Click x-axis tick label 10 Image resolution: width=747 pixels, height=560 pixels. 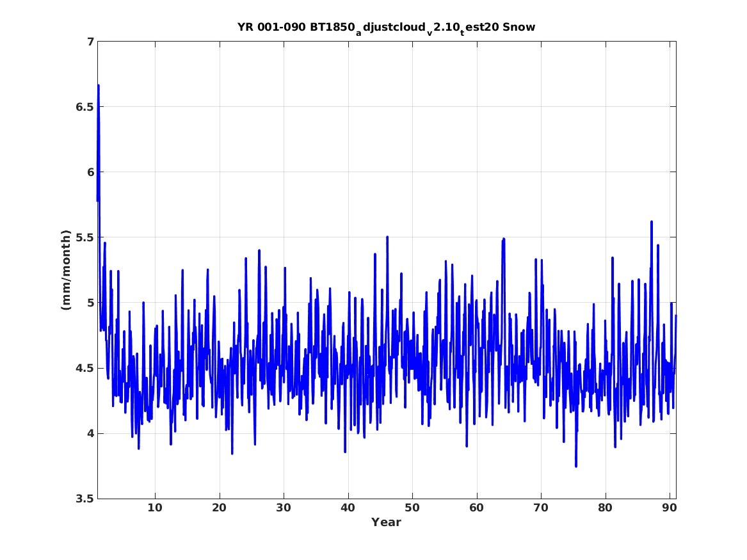[155, 508]
